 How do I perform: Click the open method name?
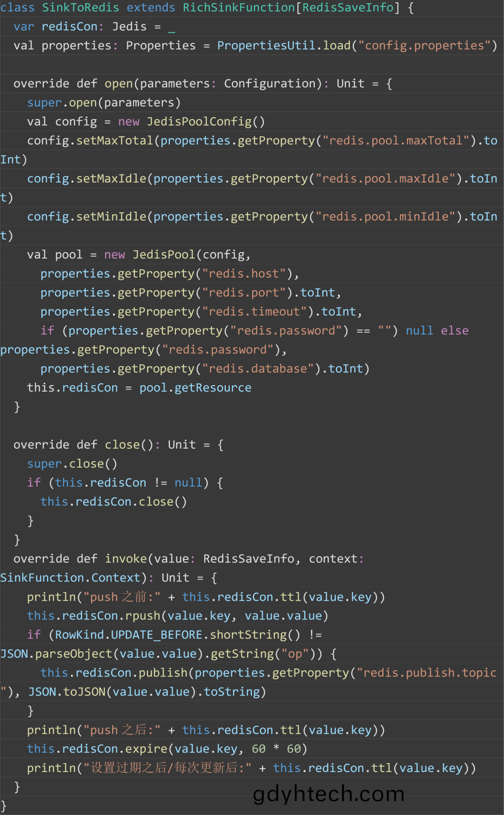pos(119,84)
